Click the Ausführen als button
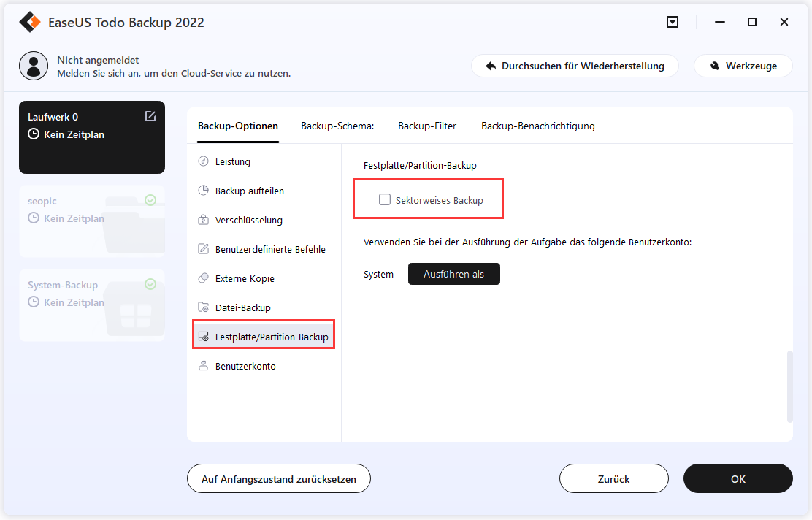 pos(454,274)
